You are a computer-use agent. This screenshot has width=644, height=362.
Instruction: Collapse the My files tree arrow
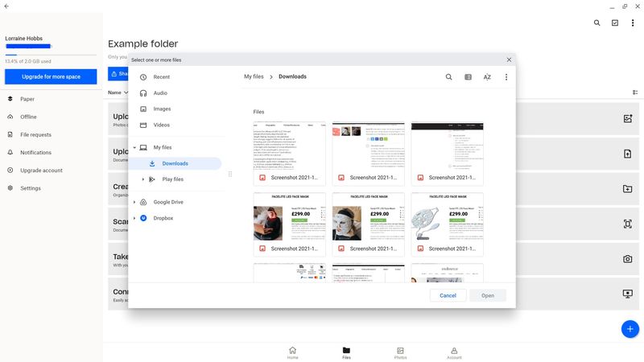[134, 147]
